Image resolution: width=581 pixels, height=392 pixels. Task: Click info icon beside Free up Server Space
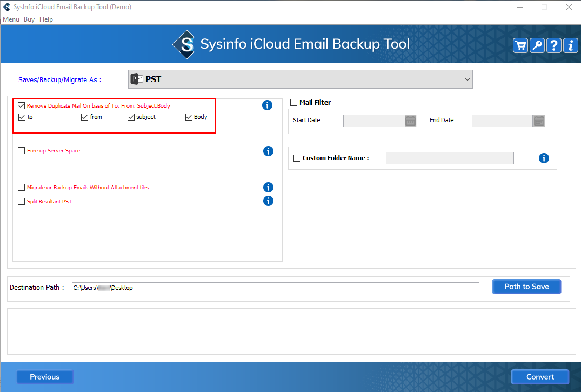click(268, 151)
